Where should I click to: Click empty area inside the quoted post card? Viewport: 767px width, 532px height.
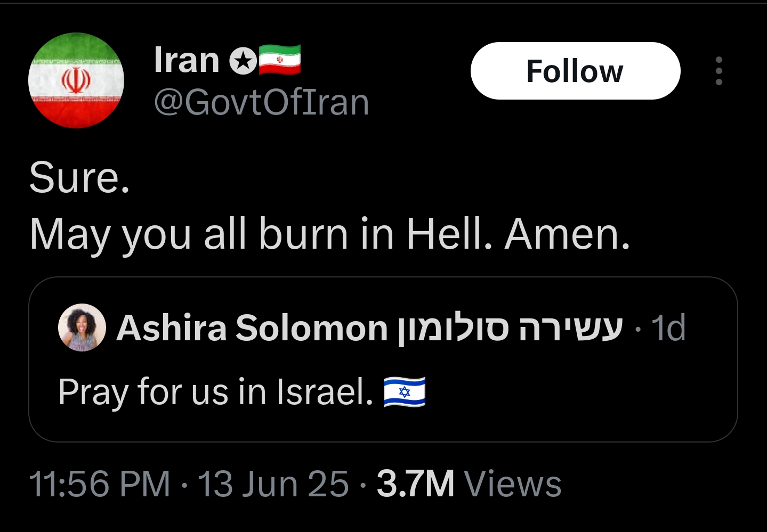(x=586, y=394)
